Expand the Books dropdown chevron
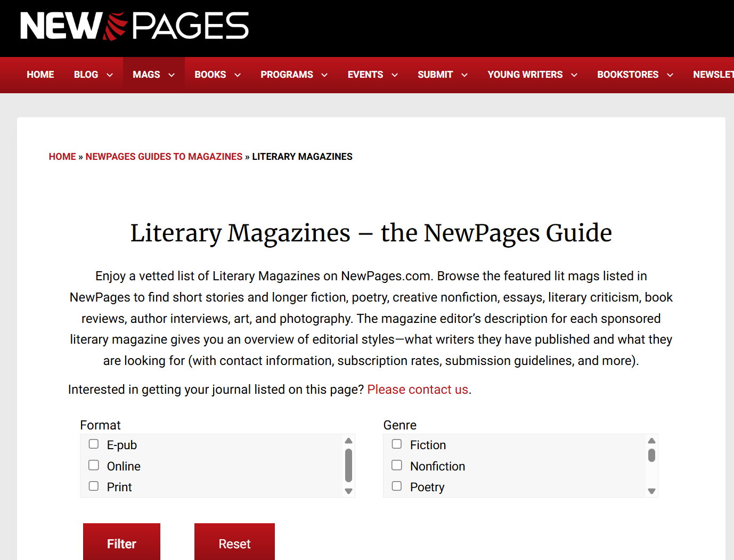 pyautogui.click(x=238, y=75)
